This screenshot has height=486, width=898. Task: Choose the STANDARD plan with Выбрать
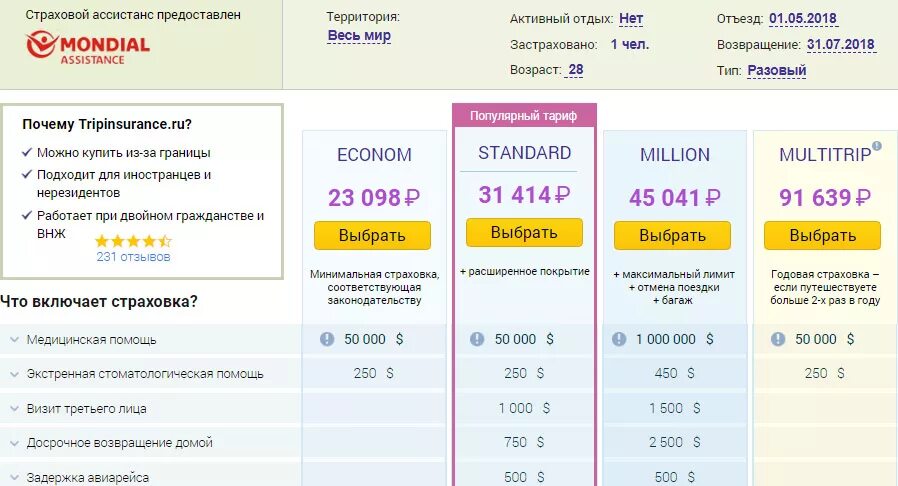coord(524,232)
